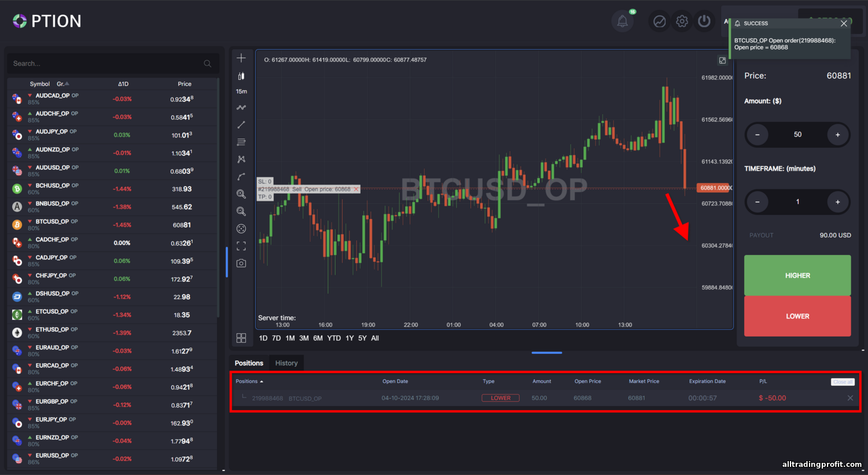Select the crosshair cursor tool
Screen dimensions: 868x475
tap(241, 58)
